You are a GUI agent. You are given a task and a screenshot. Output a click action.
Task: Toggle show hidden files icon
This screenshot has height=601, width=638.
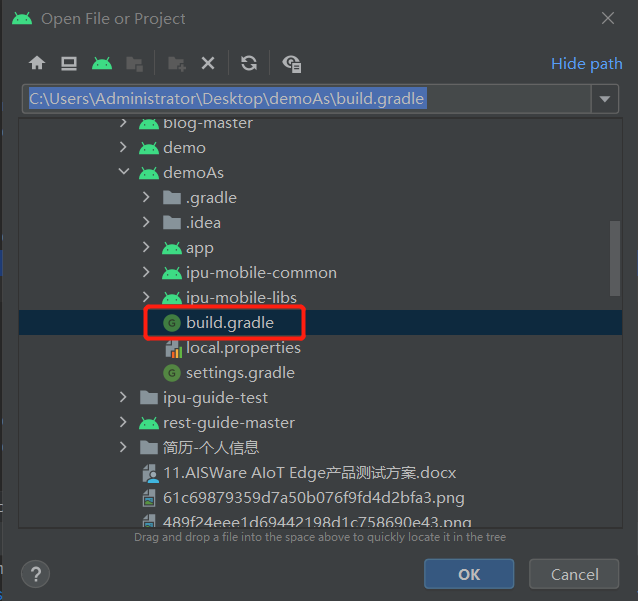pos(292,63)
